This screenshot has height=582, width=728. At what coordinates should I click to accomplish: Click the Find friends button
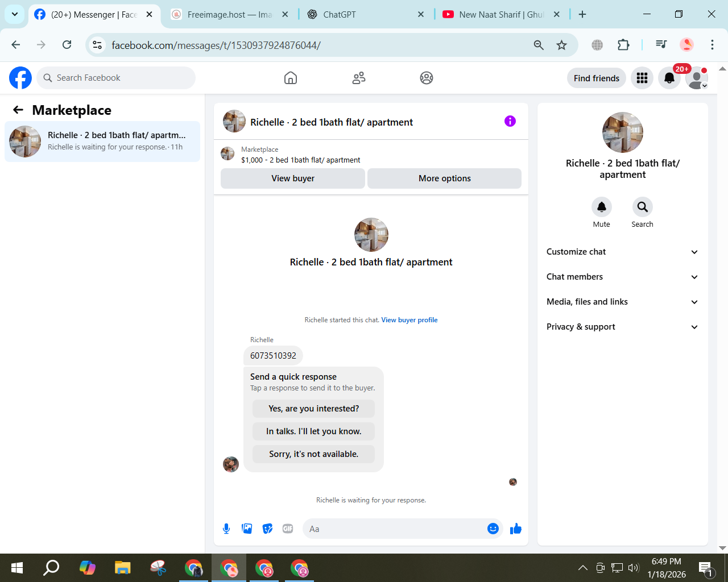tap(597, 78)
